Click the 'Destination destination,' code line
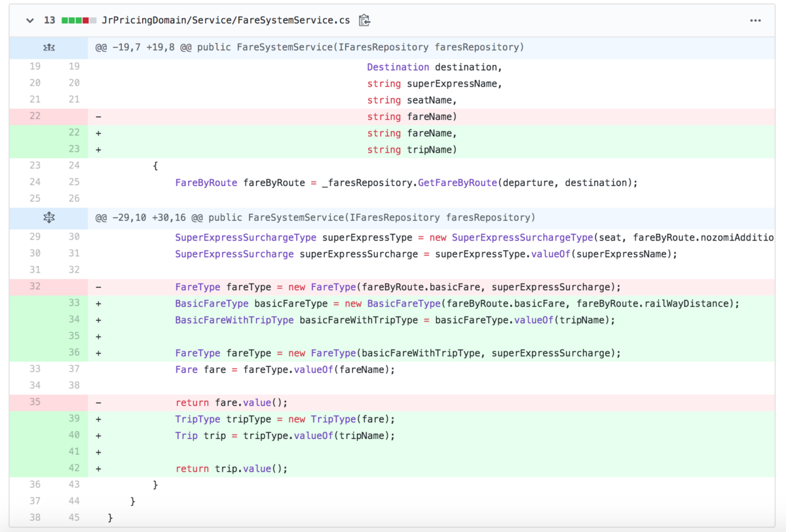This screenshot has width=786, height=532. (434, 67)
